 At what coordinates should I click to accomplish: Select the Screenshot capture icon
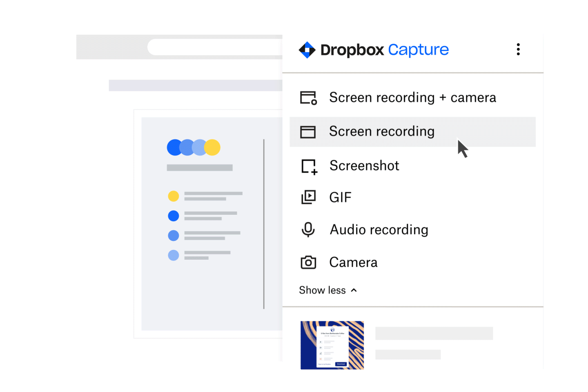coord(309,166)
